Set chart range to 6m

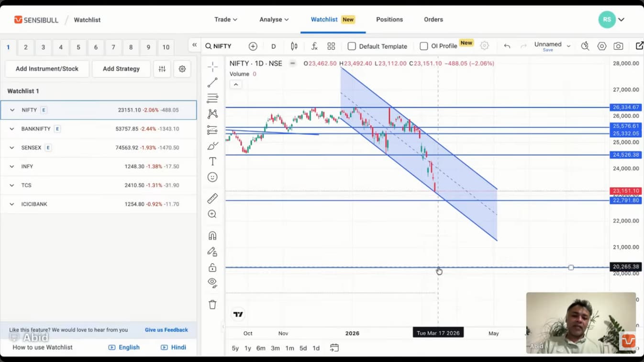click(261, 348)
